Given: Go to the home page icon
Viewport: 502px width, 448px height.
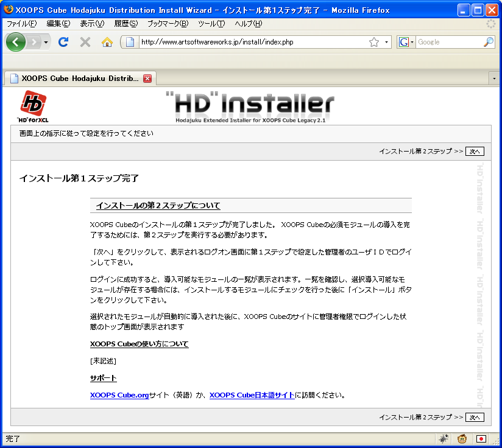Looking at the screenshot, I should pyautogui.click(x=107, y=42).
